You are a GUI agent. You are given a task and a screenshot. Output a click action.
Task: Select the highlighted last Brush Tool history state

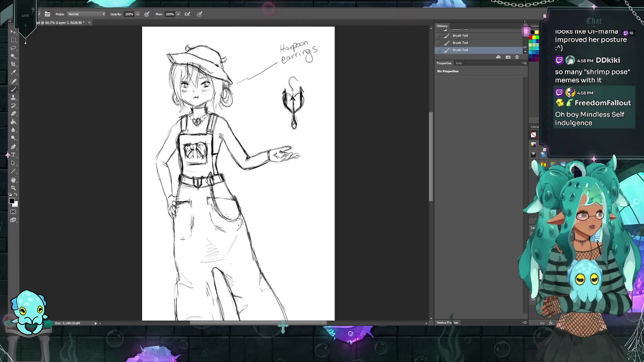point(478,50)
